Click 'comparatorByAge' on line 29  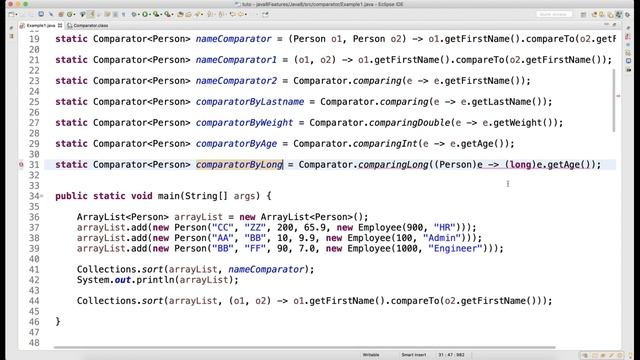pyautogui.click(x=236, y=144)
